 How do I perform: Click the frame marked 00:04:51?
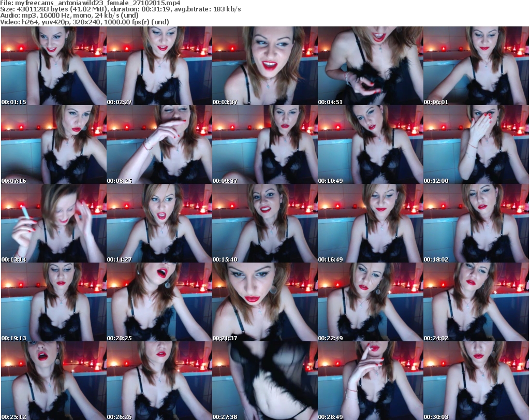click(x=370, y=66)
